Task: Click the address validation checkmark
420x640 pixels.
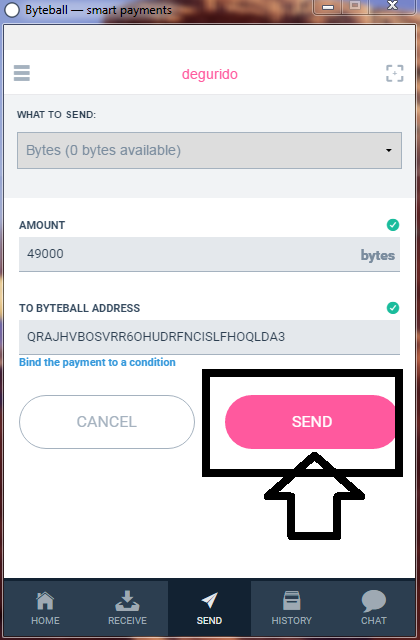Action: pos(393,308)
